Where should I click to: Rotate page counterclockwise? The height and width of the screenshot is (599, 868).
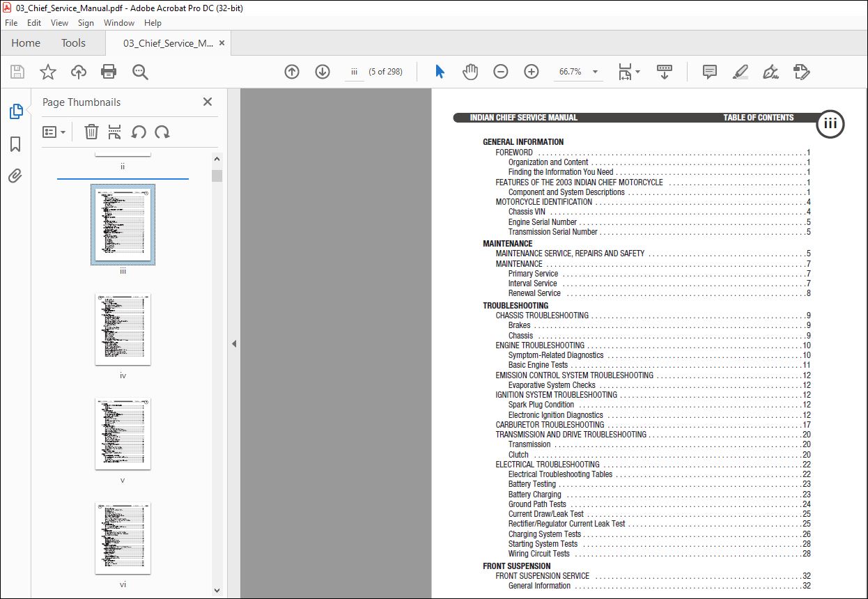[139, 132]
